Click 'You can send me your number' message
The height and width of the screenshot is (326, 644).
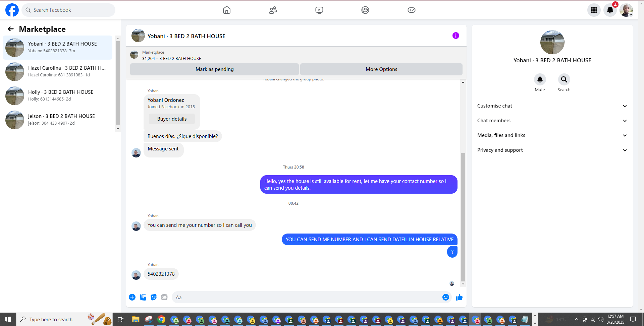(200, 225)
